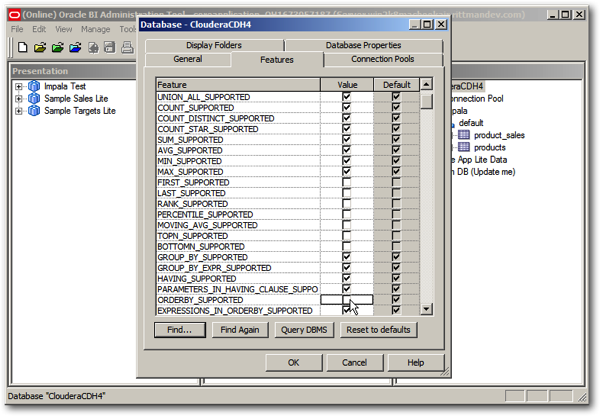Uncheck COUNT_DISTINCT_SUPPORTED Value checkbox
The image size is (600, 416).
pos(347,118)
